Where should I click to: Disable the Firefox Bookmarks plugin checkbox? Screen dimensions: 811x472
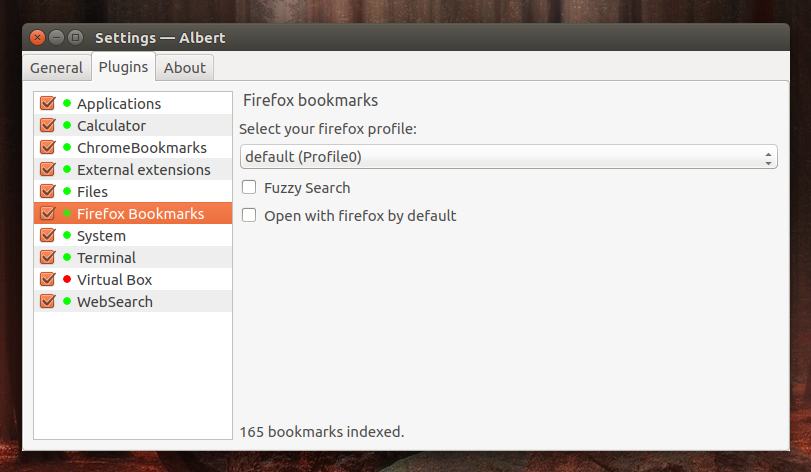point(48,213)
